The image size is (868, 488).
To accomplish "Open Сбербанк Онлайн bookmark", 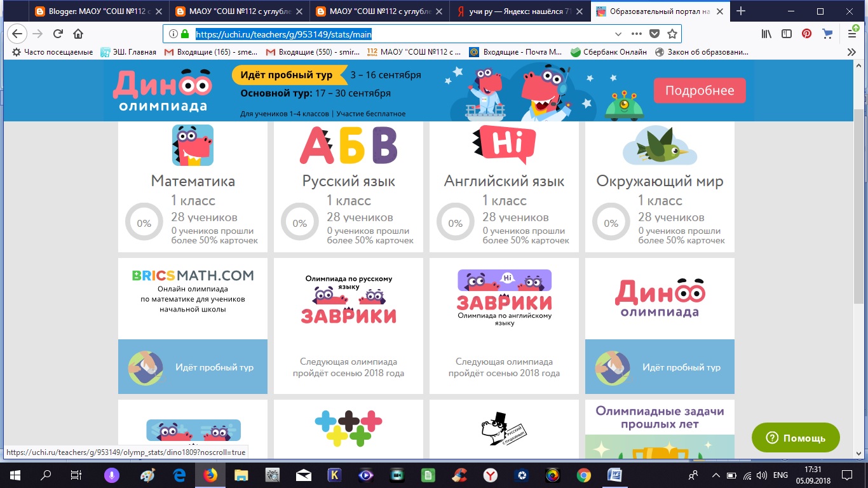I will click(x=609, y=52).
